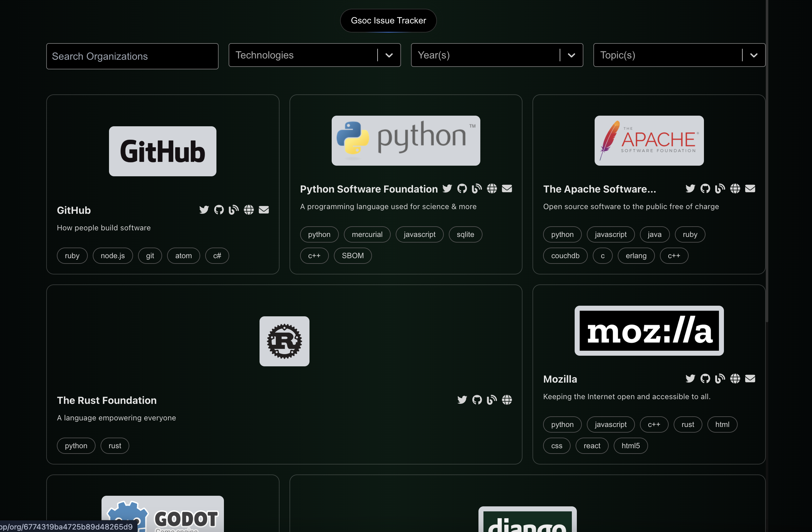Click the GitHub logo thumbnail

coord(162,151)
